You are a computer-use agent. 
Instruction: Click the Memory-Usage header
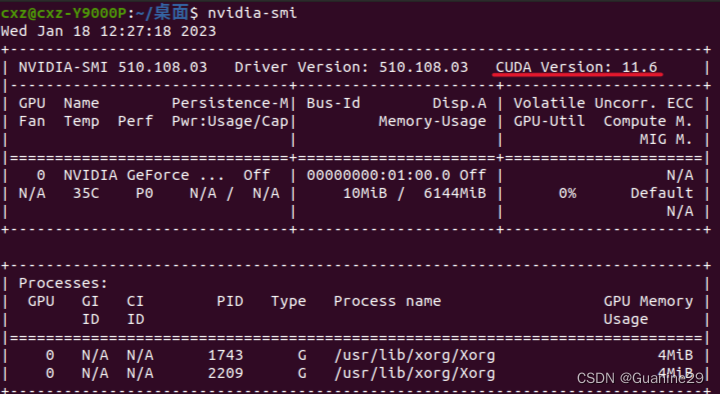tap(432, 121)
